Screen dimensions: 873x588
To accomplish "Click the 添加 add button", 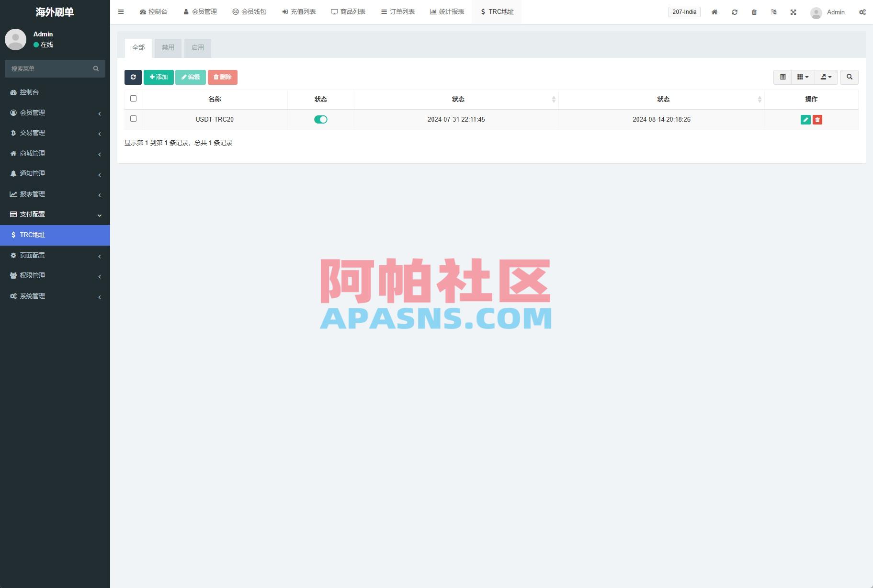I will [x=159, y=77].
